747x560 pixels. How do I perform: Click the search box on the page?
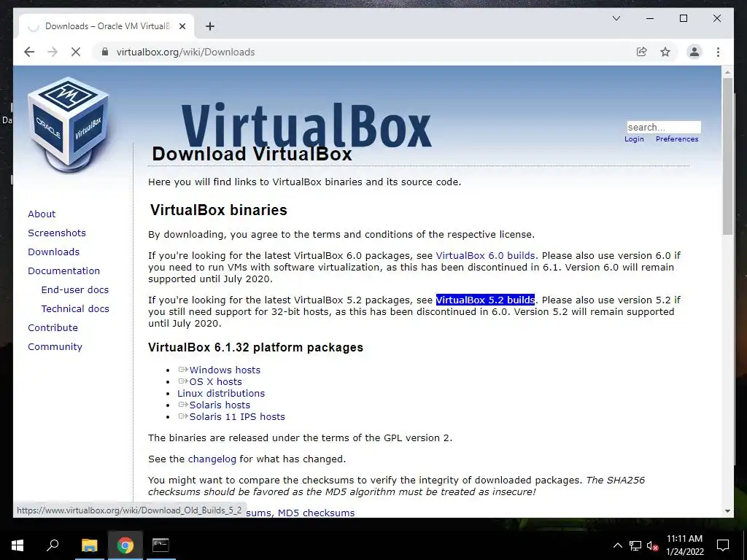click(664, 127)
